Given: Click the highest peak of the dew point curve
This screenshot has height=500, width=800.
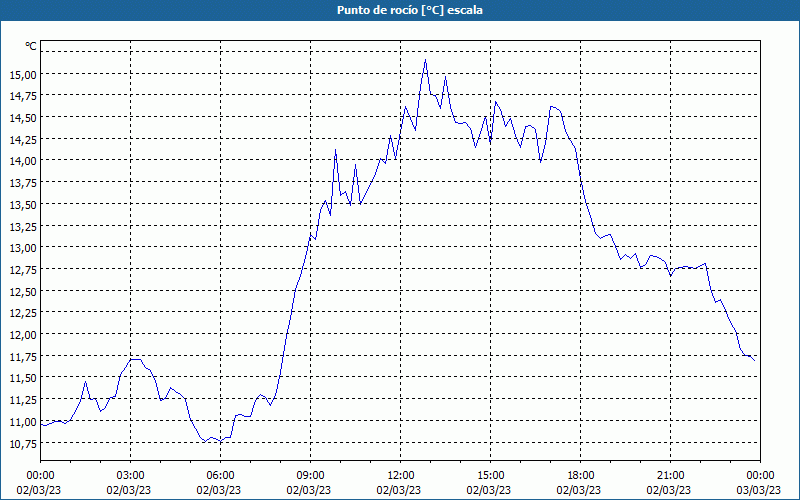Looking at the screenshot, I should click(426, 60).
